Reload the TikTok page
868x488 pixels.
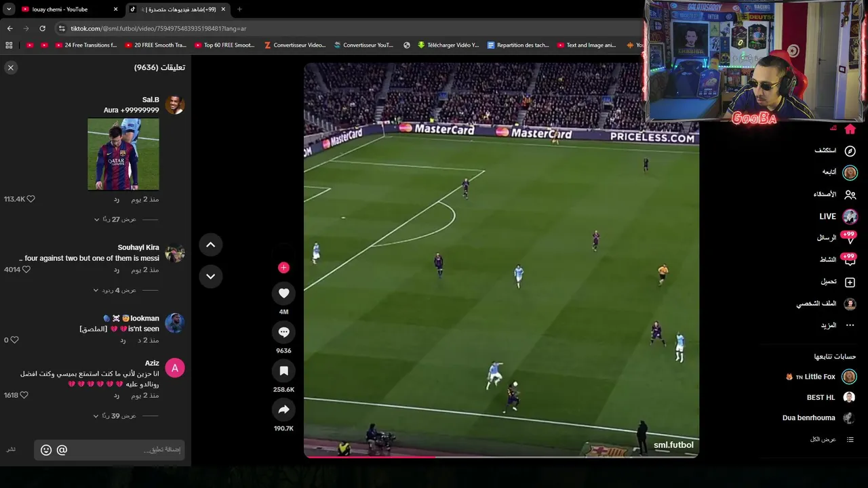click(x=42, y=28)
